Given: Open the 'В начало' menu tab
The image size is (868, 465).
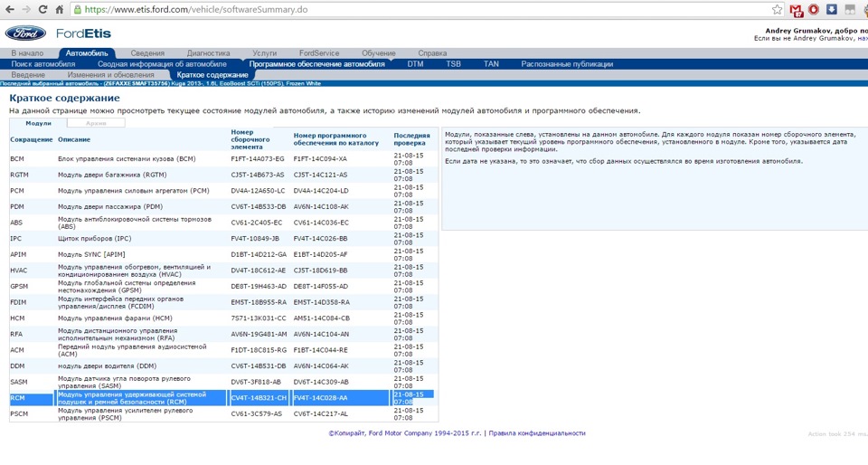Looking at the screenshot, I should (x=27, y=53).
